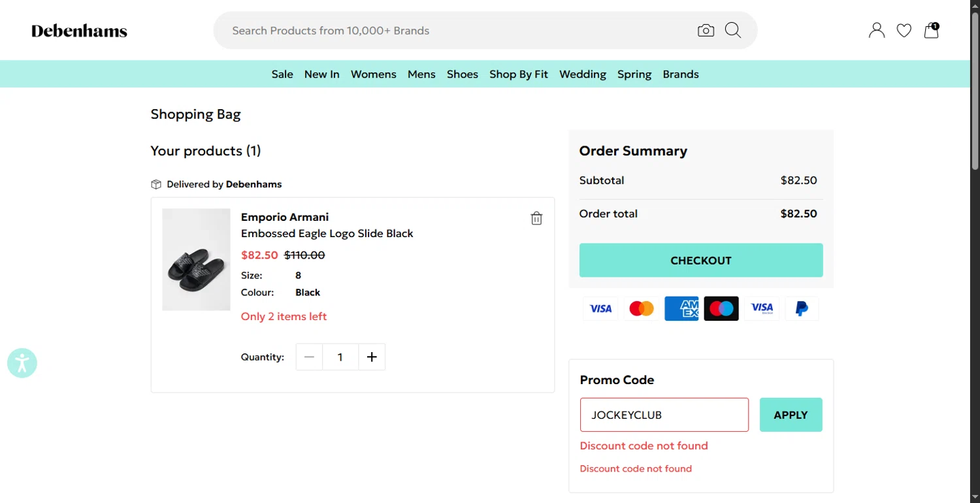The height and width of the screenshot is (503, 980).
Task: Open the Mens menu
Action: [x=421, y=74]
